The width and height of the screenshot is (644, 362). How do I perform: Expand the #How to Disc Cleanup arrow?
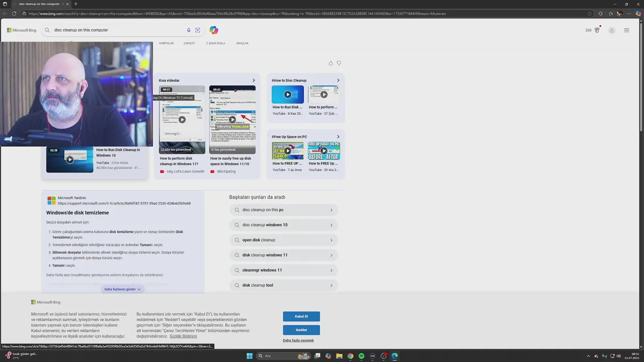click(338, 80)
